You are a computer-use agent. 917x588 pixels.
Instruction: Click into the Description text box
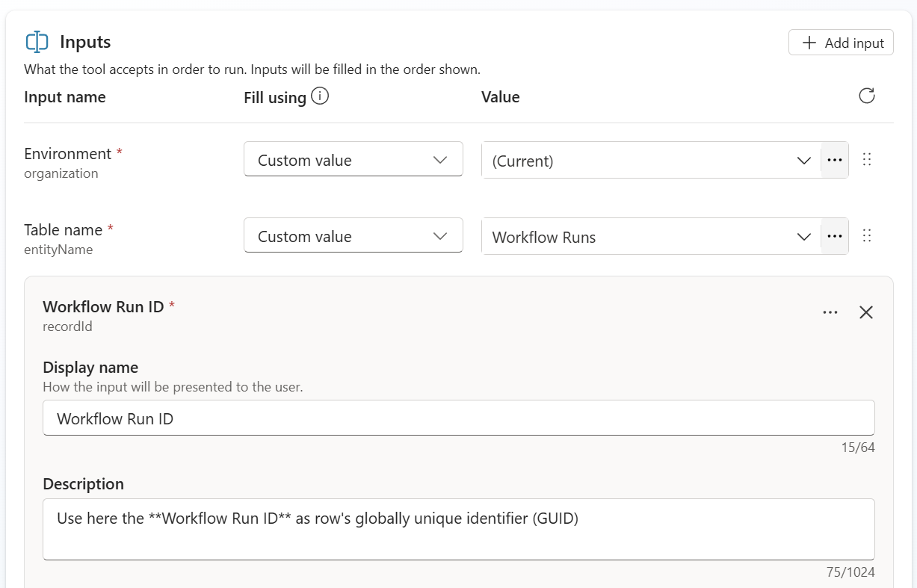tap(458, 529)
